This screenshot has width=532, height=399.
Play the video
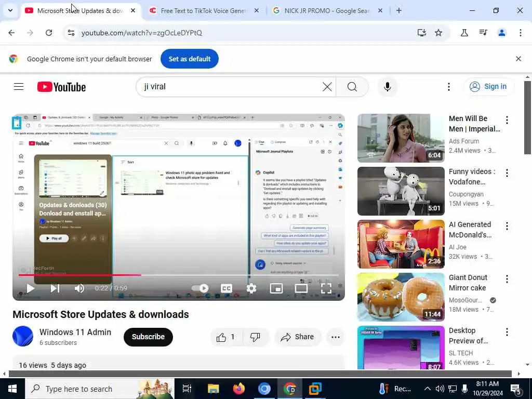click(x=31, y=288)
